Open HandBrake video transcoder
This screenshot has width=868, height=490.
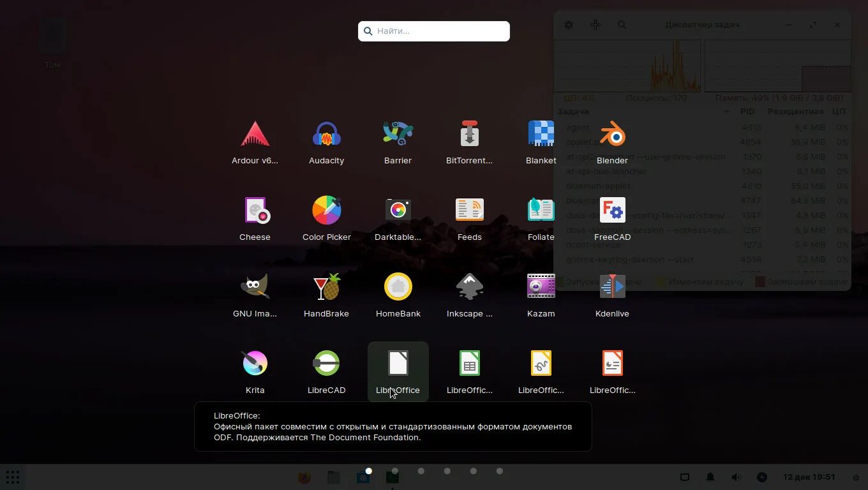coord(326,295)
